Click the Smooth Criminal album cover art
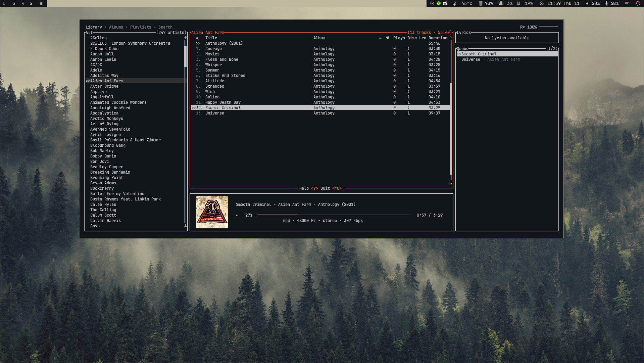The width and height of the screenshot is (644, 363). click(212, 212)
